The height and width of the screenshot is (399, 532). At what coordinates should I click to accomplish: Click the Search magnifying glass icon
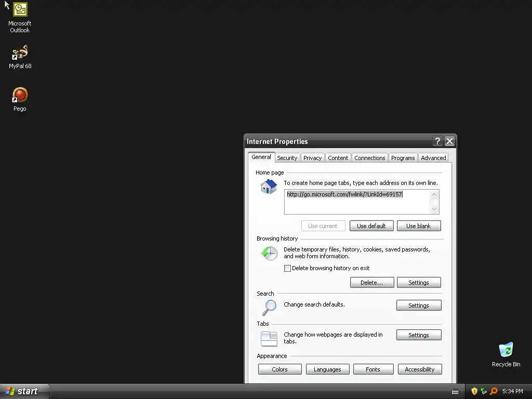(270, 308)
